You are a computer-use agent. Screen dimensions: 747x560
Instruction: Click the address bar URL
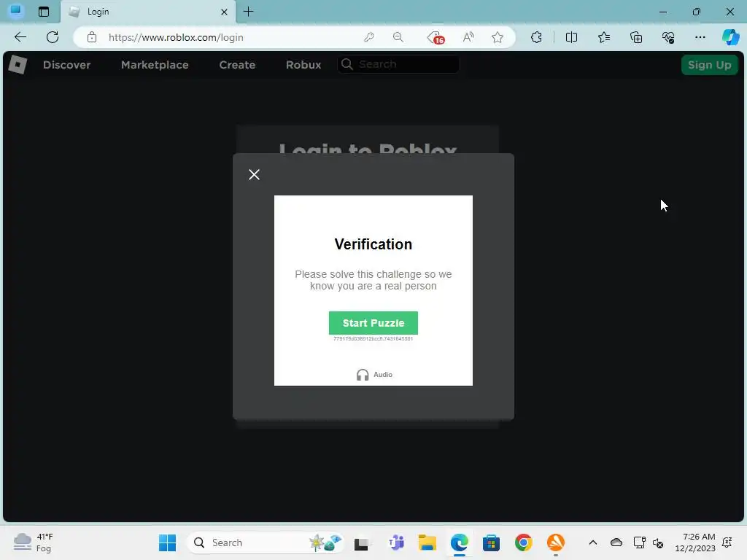[x=176, y=37]
